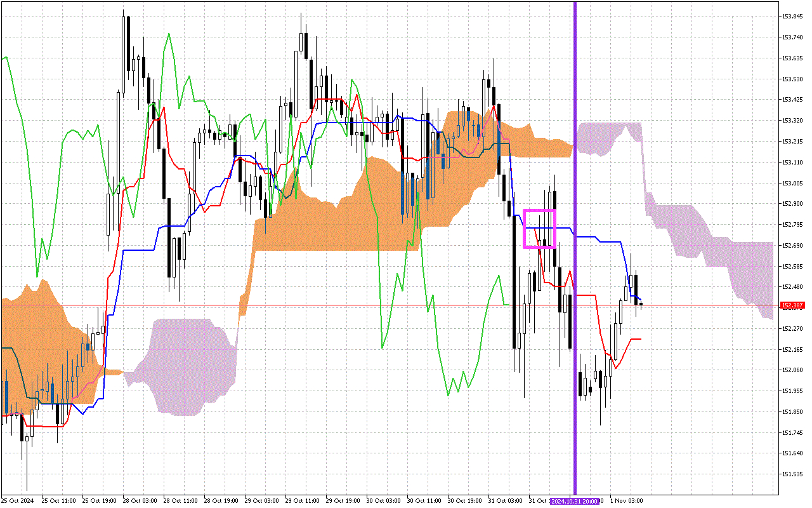The height and width of the screenshot is (508, 812).
Task: Click the 152.795 price scale label
Action: [793, 225]
